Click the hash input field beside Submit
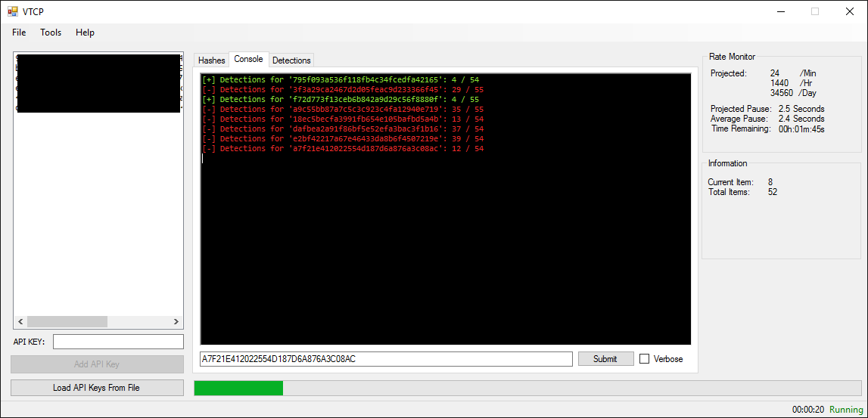This screenshot has height=418, width=868. [386, 359]
